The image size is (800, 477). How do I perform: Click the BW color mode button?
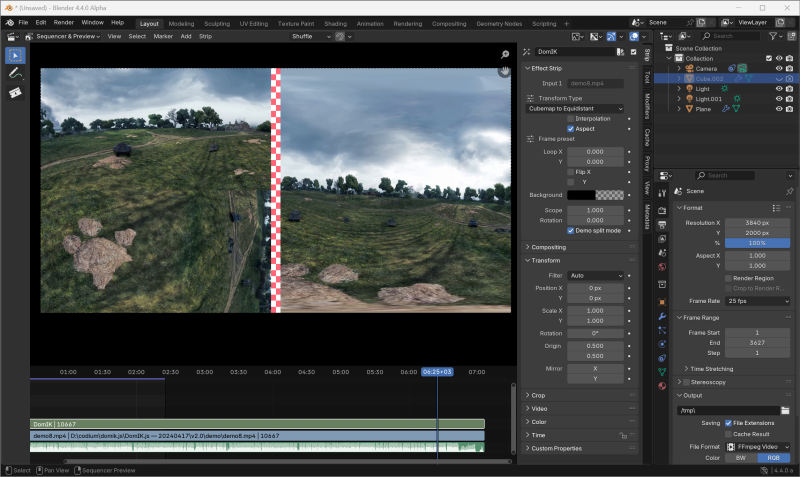pyautogui.click(x=741, y=458)
